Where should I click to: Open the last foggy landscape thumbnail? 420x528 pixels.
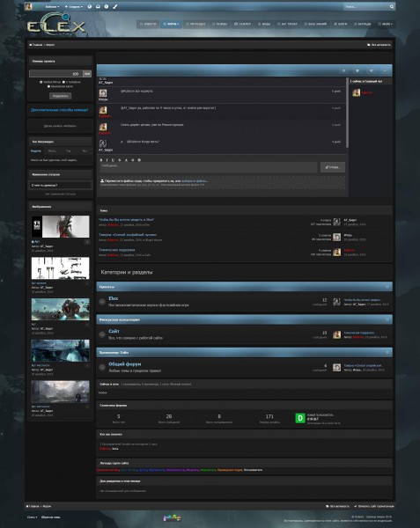click(60, 392)
